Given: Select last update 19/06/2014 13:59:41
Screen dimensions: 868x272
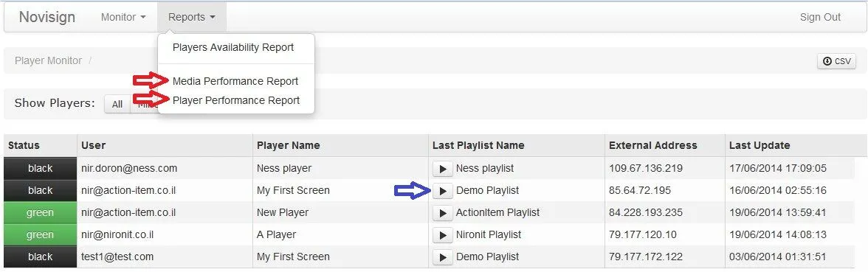Looking at the screenshot, I should pos(778,212).
